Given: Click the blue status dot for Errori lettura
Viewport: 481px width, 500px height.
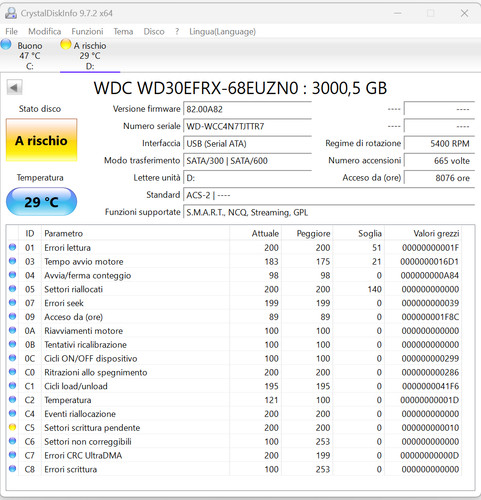Looking at the screenshot, I should tap(12, 247).
